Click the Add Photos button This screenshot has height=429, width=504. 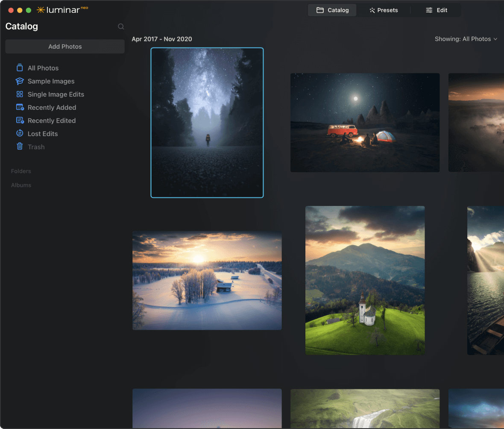coord(65,47)
